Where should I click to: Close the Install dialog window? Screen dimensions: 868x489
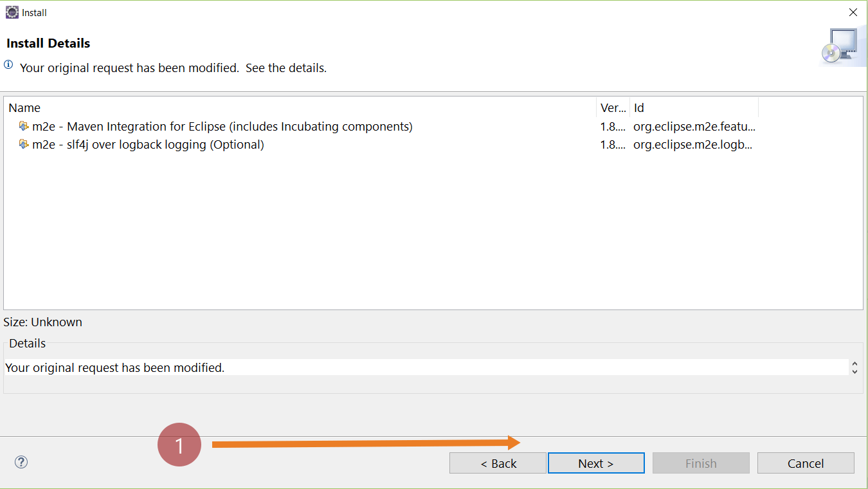[x=853, y=12]
